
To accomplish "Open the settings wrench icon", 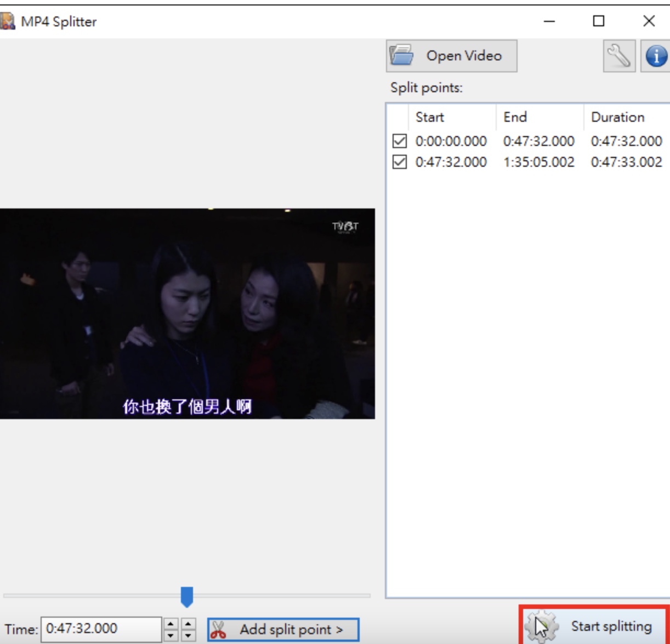I will (x=620, y=56).
